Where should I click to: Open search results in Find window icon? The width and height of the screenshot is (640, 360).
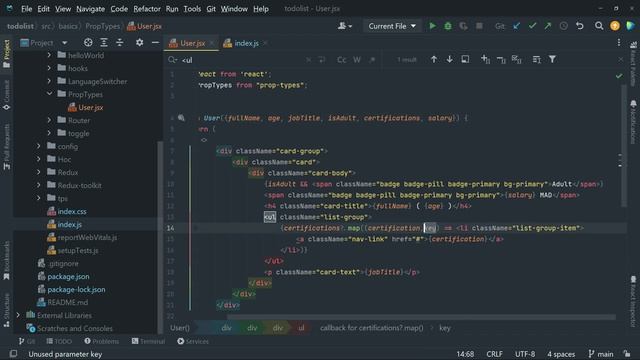coord(465,60)
